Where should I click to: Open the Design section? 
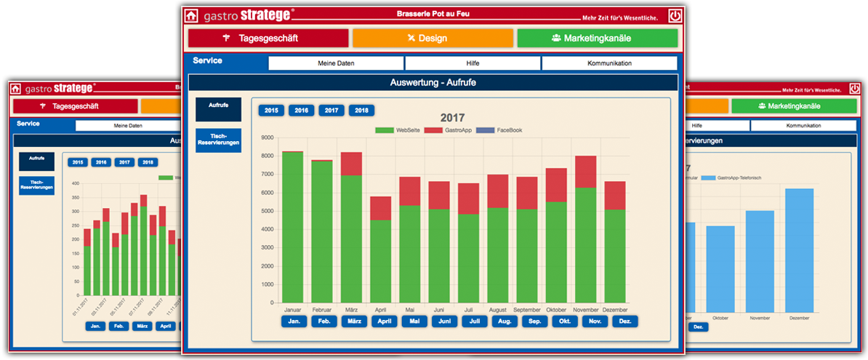click(x=432, y=38)
